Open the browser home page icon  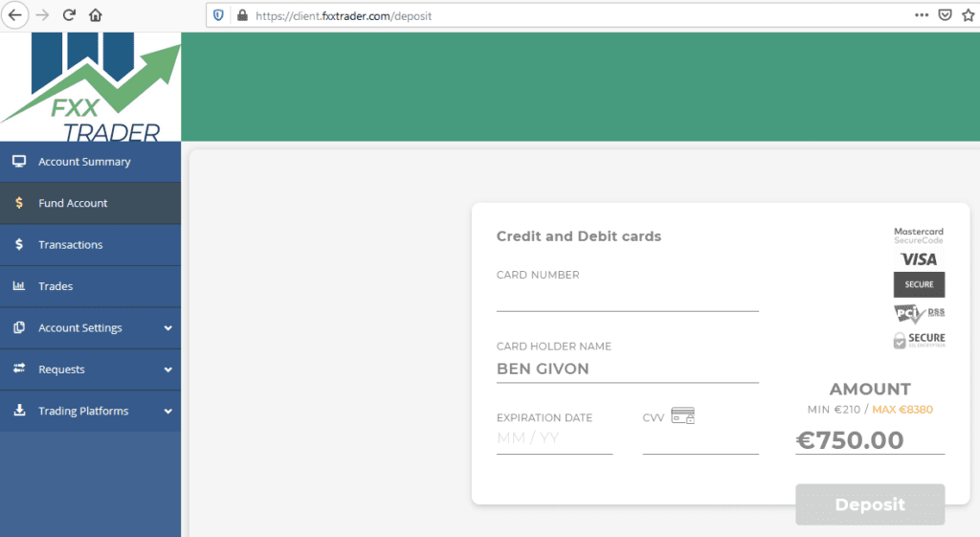(95, 15)
